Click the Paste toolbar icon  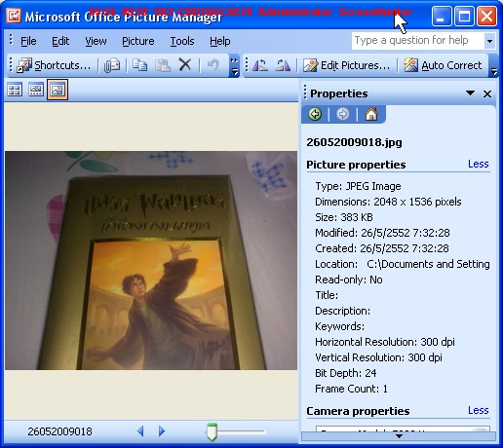(163, 65)
